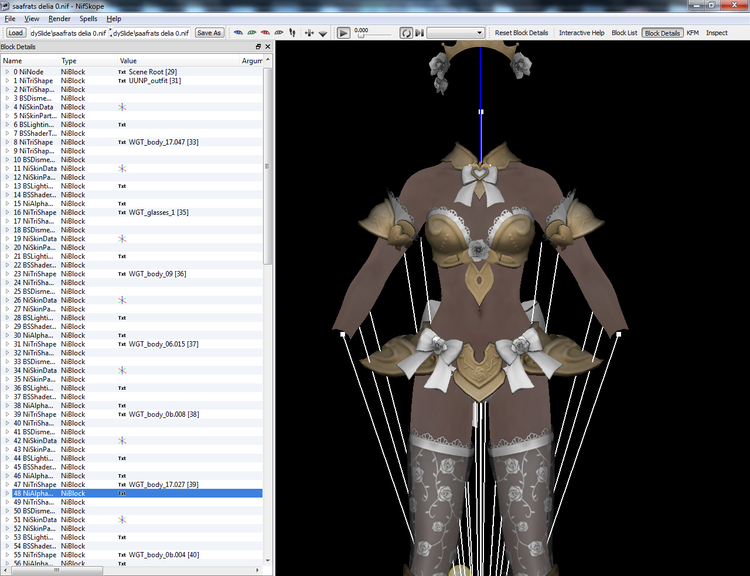Click the Perspective down-arrow icon

coord(323,33)
